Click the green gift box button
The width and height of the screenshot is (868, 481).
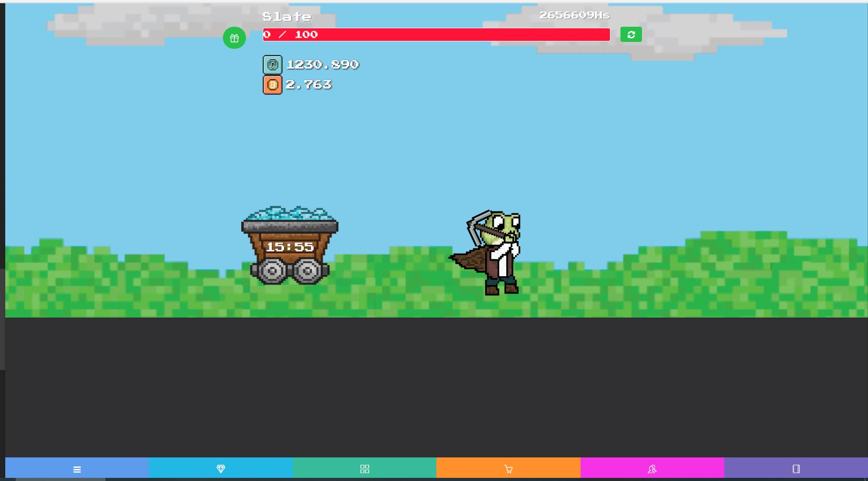pyautogui.click(x=234, y=38)
